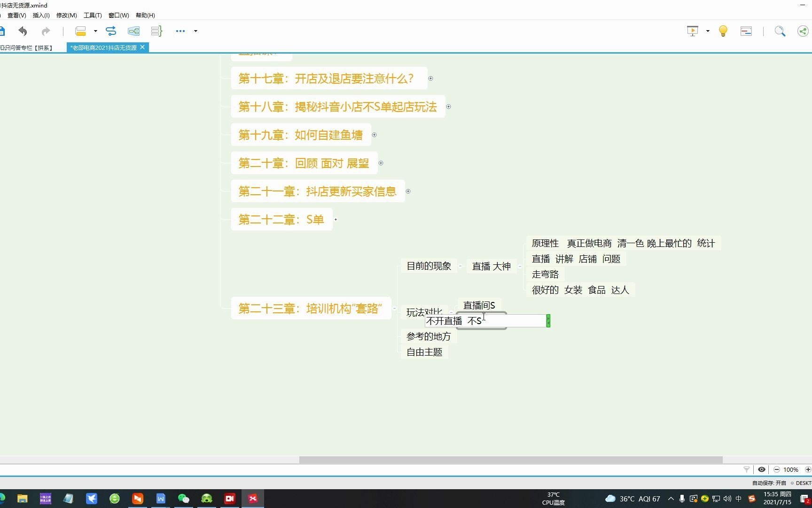Open the three-dots more tools icon
This screenshot has width=812, height=508.
pos(180,31)
